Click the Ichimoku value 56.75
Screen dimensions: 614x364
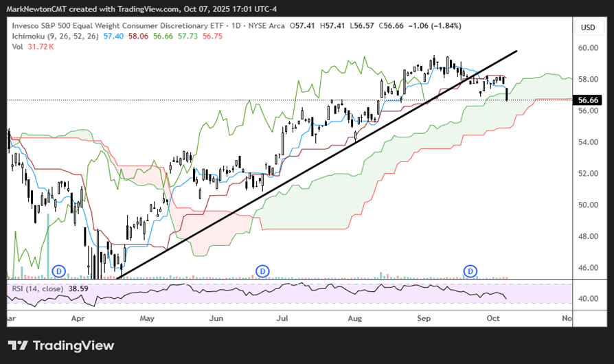(212, 36)
